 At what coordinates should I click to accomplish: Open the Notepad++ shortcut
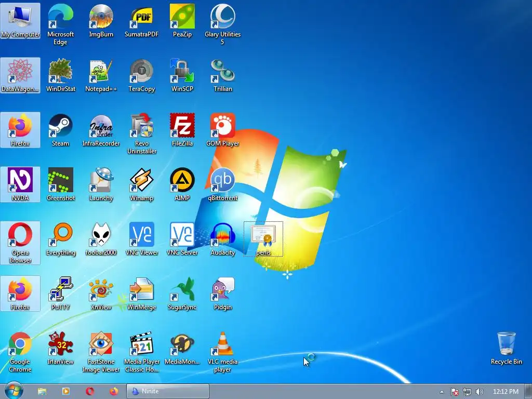[101, 75]
